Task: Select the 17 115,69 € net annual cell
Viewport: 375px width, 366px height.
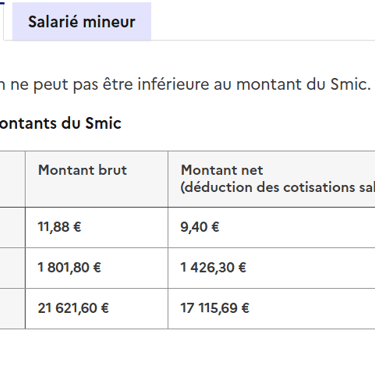Action: click(x=271, y=309)
